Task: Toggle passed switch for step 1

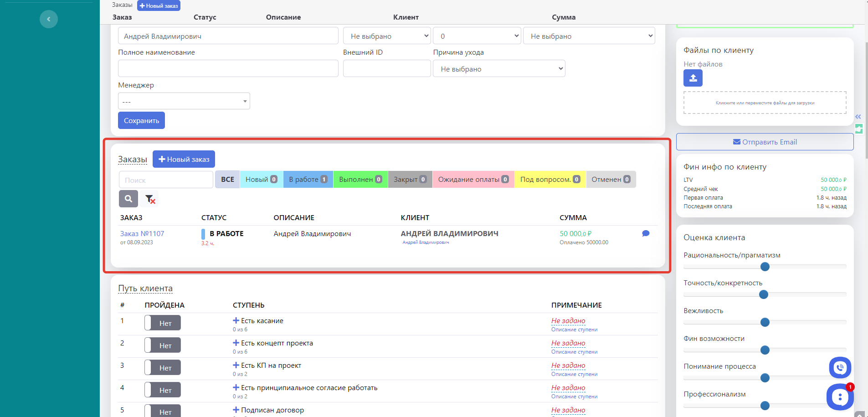Action: (x=163, y=323)
